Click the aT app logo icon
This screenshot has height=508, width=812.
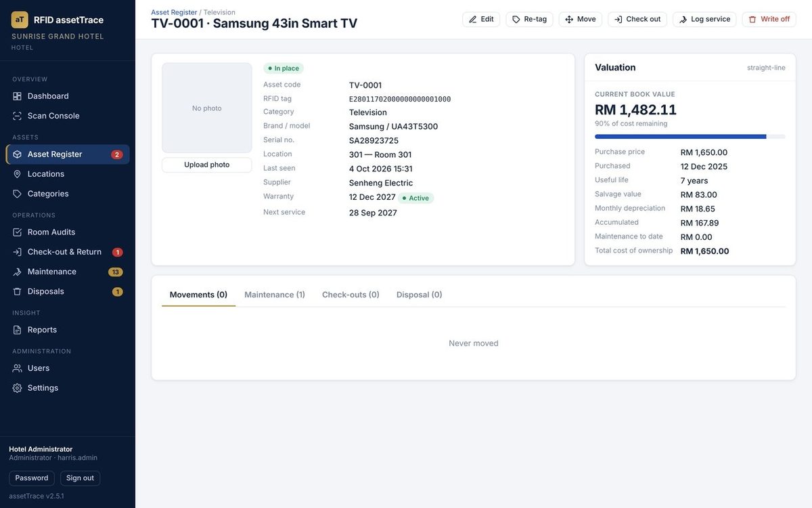tap(20, 20)
